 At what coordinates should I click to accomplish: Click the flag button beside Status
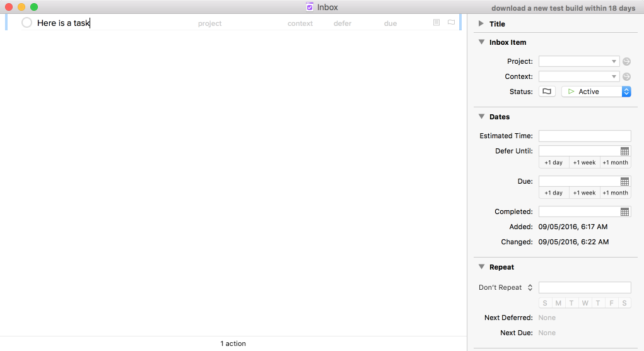tap(547, 92)
